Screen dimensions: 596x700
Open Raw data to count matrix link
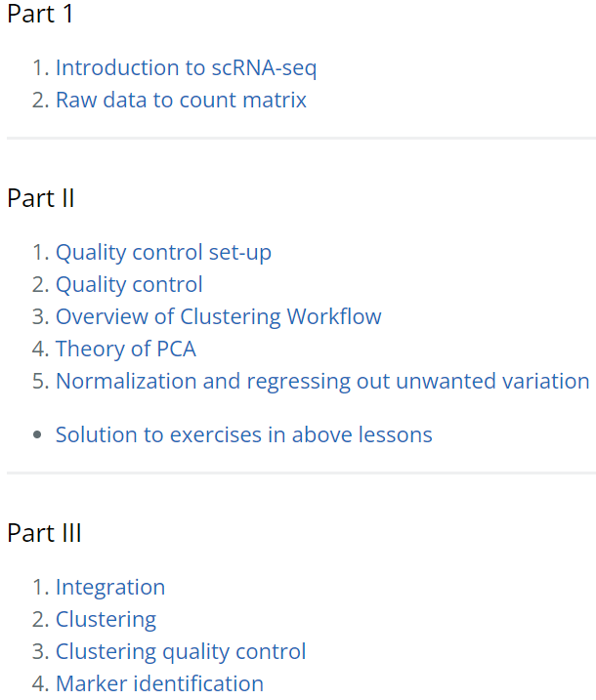(x=181, y=100)
